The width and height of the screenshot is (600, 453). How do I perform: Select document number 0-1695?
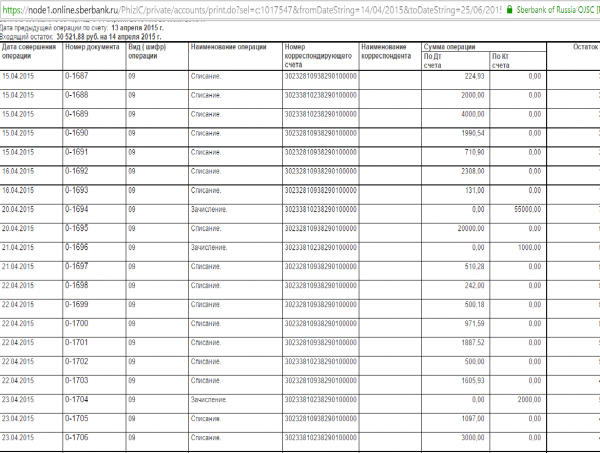(77, 228)
